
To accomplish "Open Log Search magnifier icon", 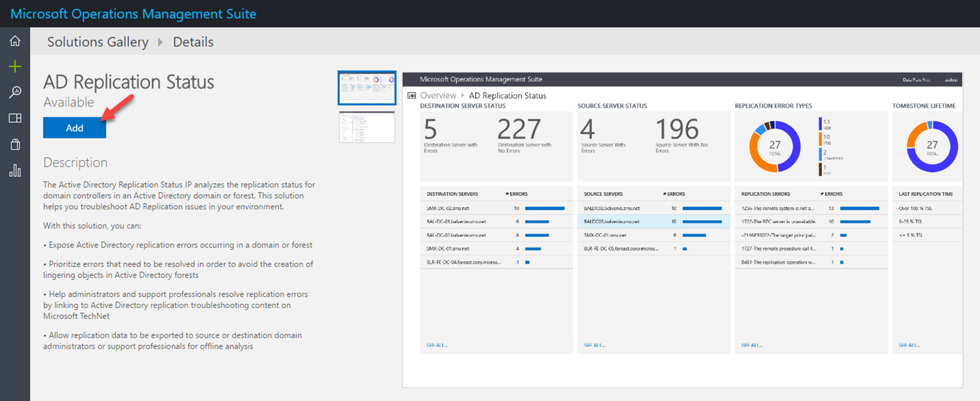I will pos(15,92).
